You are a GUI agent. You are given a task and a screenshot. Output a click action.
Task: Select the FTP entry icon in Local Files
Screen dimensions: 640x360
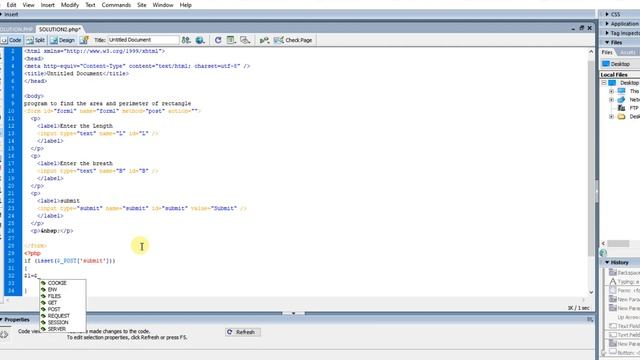click(x=621, y=108)
